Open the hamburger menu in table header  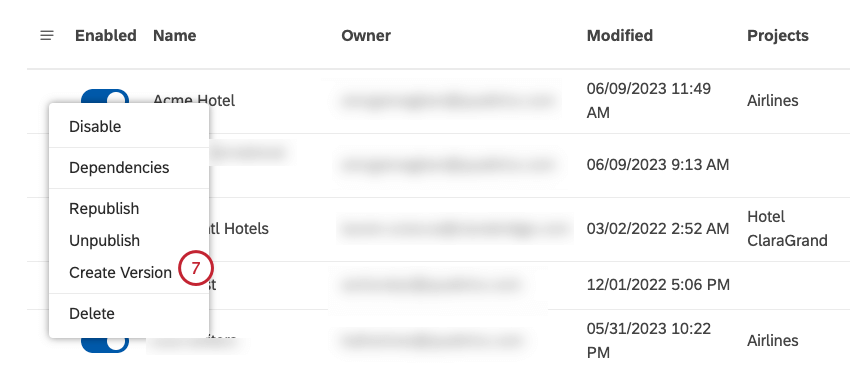tap(47, 36)
